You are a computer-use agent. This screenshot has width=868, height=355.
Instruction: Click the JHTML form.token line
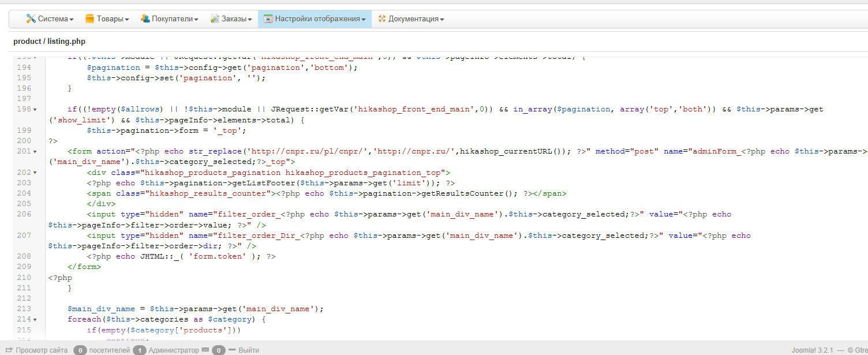click(181, 256)
